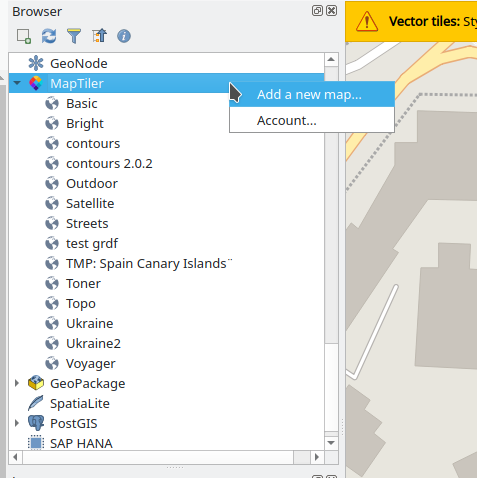Image resolution: width=477 pixels, height=478 pixels.
Task: Click the SpatiaLite feather icon
Action: pyautogui.click(x=36, y=403)
